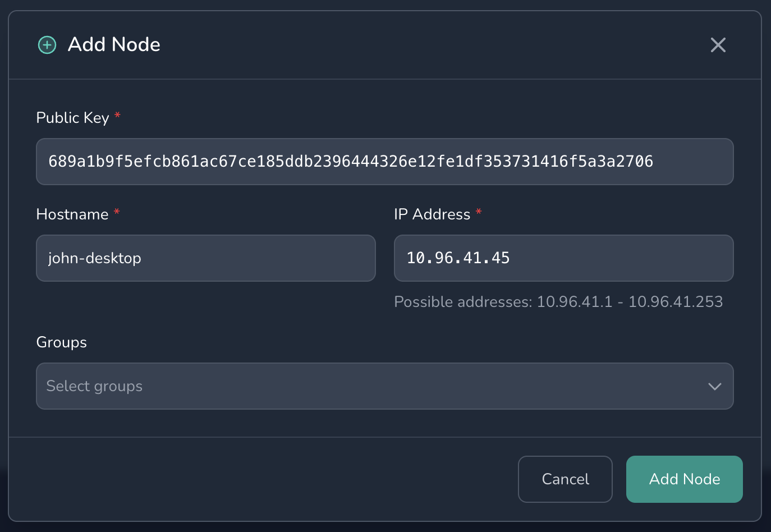
Task: Confirm with the green Add Node button
Action: click(x=684, y=479)
